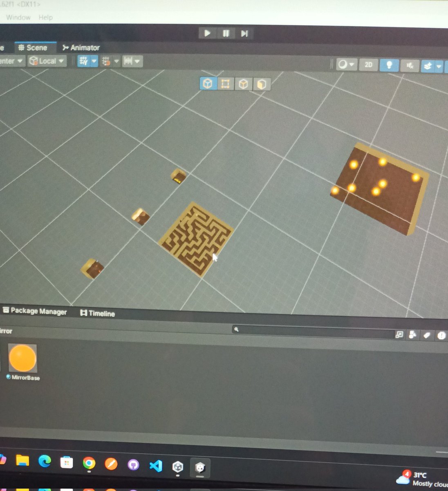Open the scene effects dropdown arrow
448x491 pixels.
point(439,65)
